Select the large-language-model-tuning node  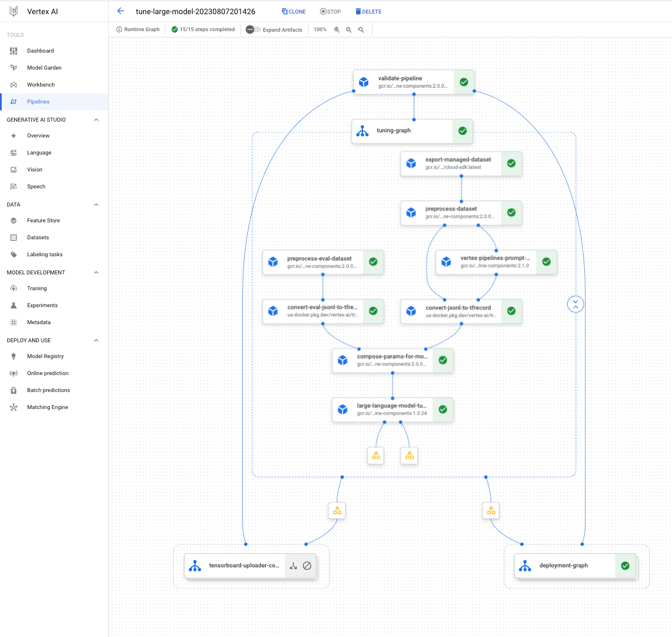point(392,410)
